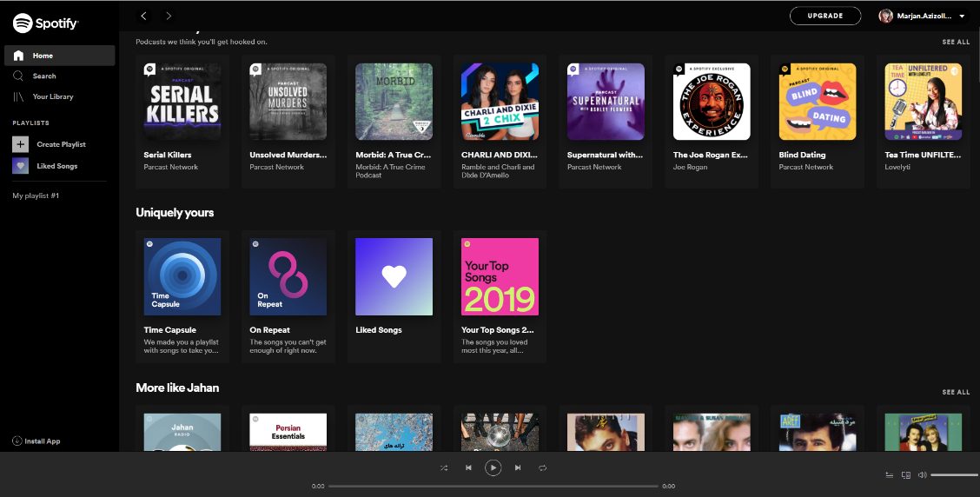Screen dimensions: 980x497
Task: Click the play button
Action: [493, 467]
